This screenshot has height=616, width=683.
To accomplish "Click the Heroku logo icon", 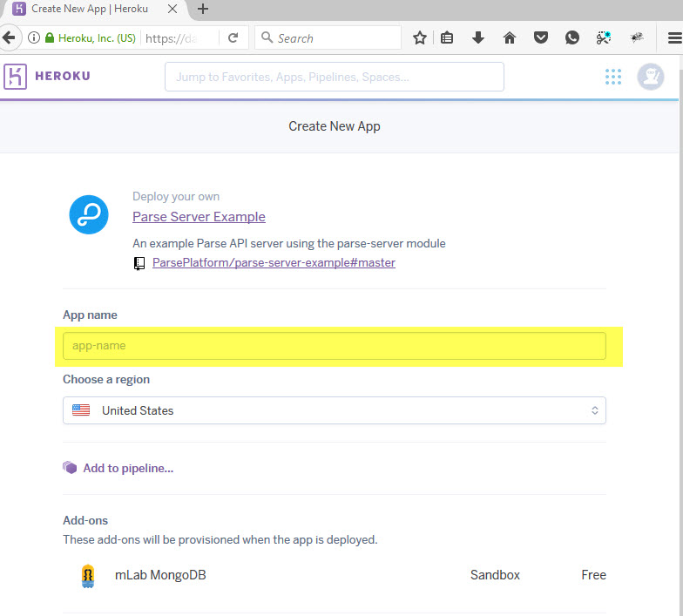I will coord(16,77).
